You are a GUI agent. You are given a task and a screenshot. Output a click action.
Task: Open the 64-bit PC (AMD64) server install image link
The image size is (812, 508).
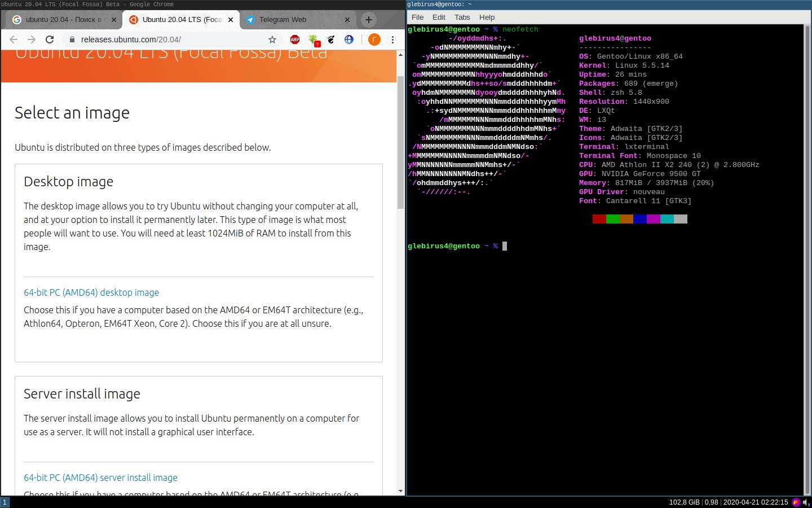[x=100, y=478]
